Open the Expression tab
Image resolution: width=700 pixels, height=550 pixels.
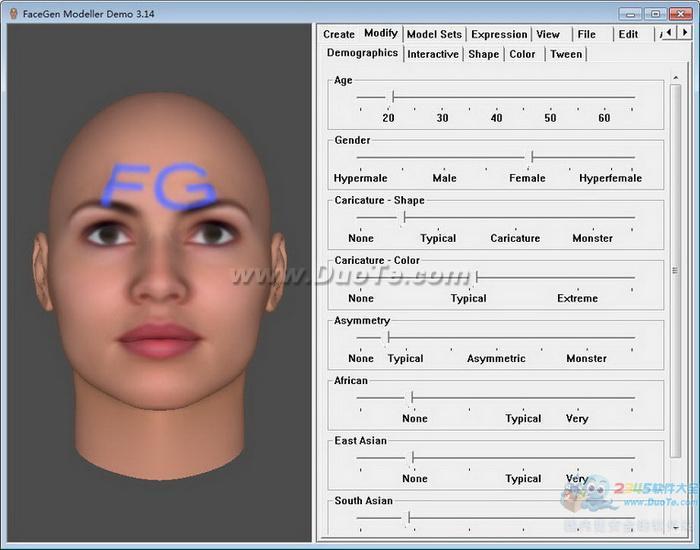click(499, 34)
